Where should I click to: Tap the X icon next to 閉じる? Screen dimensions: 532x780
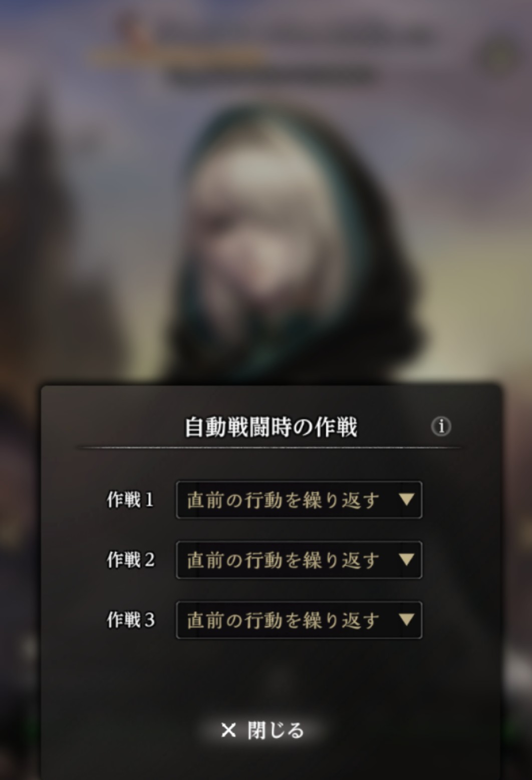228,730
